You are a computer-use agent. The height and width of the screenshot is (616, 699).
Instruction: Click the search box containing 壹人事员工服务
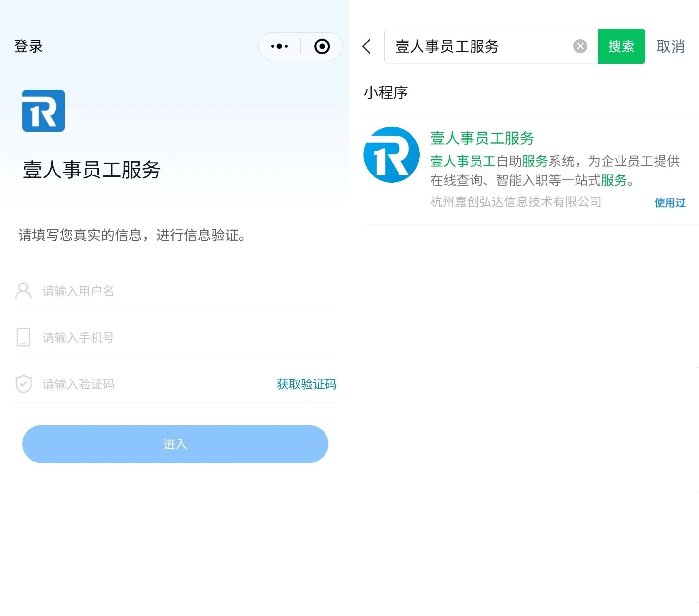point(479,46)
